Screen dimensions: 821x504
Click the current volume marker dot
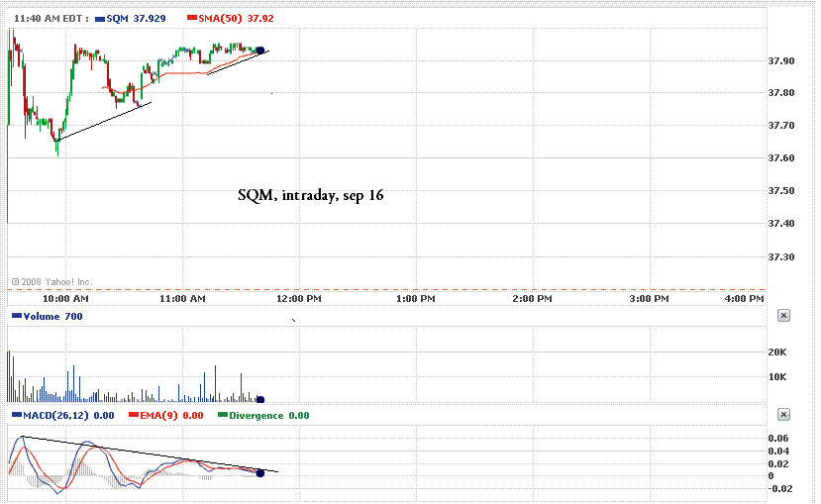pos(260,399)
